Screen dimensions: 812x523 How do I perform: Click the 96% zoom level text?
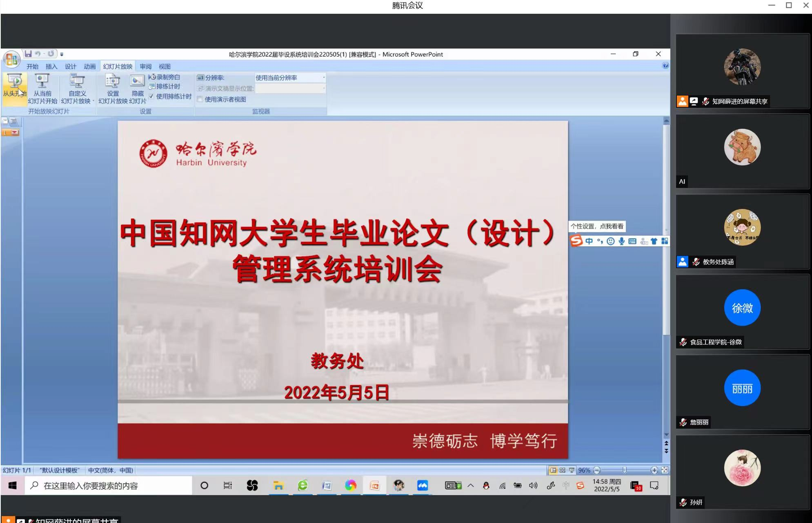(x=584, y=470)
